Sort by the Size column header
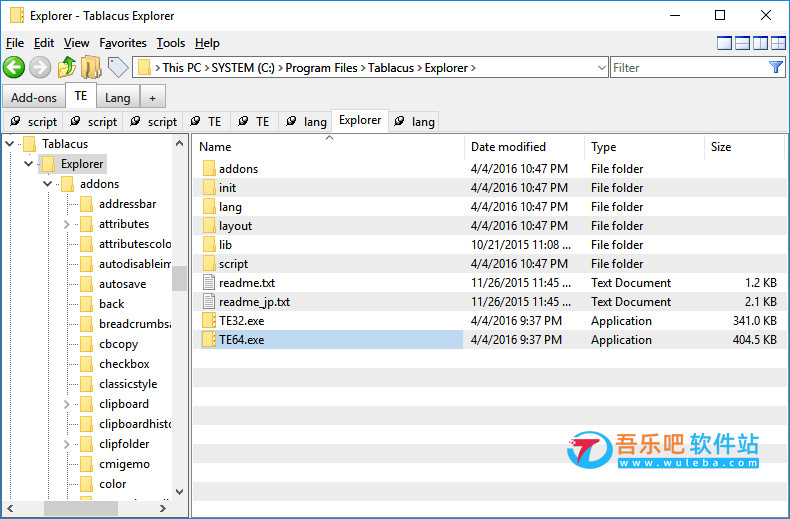790x519 pixels. [744, 147]
